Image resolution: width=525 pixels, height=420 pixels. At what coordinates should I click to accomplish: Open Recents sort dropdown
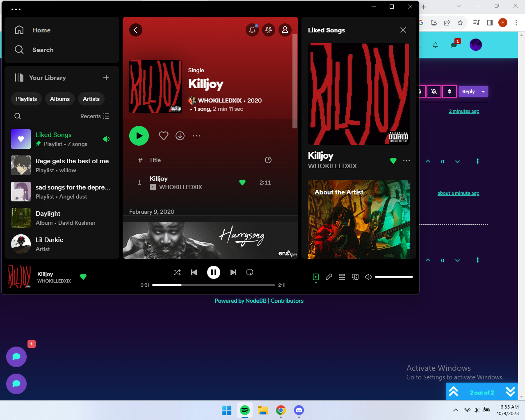[x=95, y=116]
